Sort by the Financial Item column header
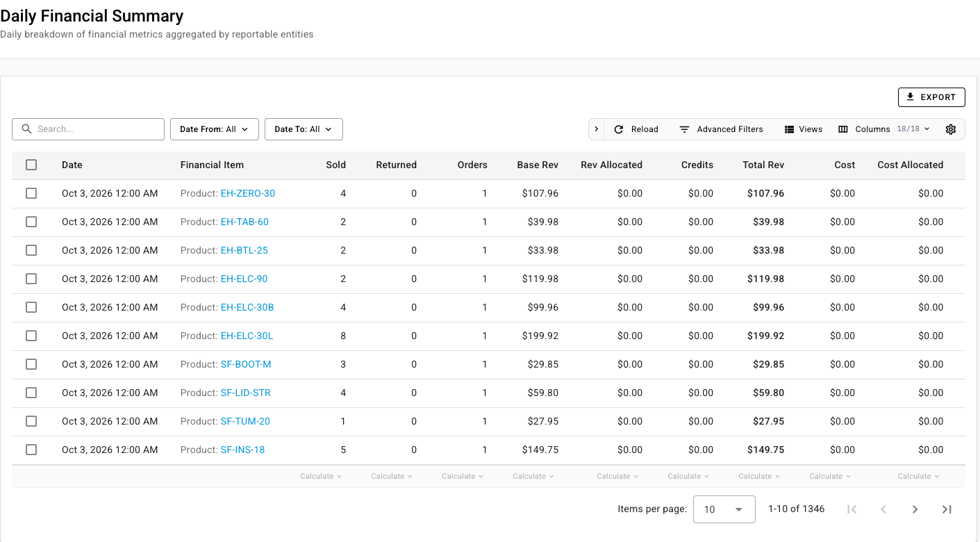 pos(212,165)
